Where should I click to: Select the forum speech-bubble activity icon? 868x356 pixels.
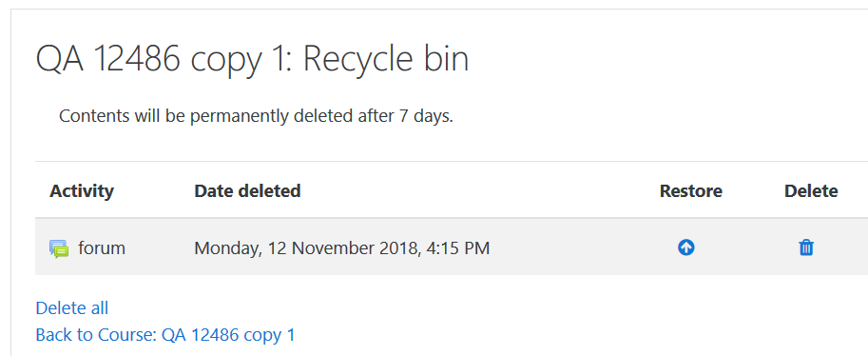[59, 248]
